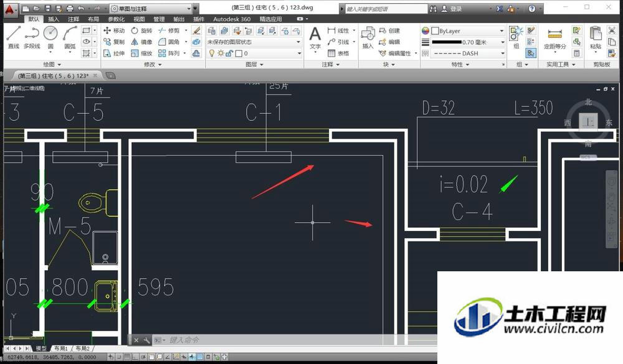The width and height of the screenshot is (623, 364).
Task: Toggle the layer on/off lightbulb icon
Action: [x=212, y=53]
